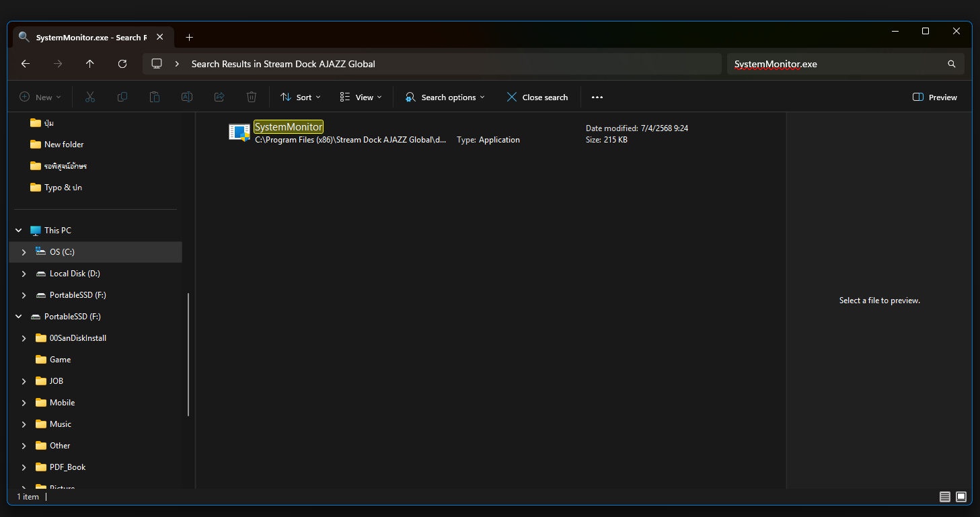The width and height of the screenshot is (980, 517).
Task: Collapse the This PC tree node
Action: [x=19, y=231]
